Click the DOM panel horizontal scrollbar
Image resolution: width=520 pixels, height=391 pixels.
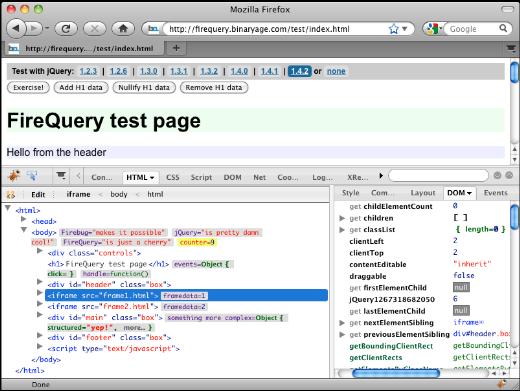[395, 373]
